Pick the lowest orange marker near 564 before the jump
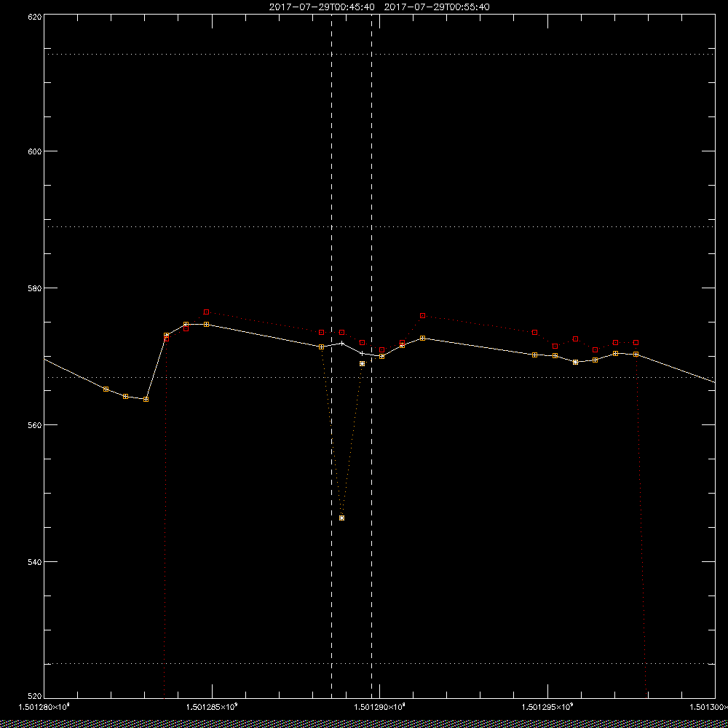This screenshot has height=728, width=728. (146, 399)
